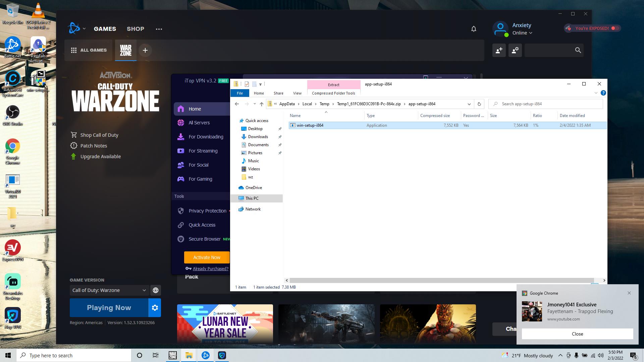Click the Battle.net notifications bell icon

tap(474, 29)
